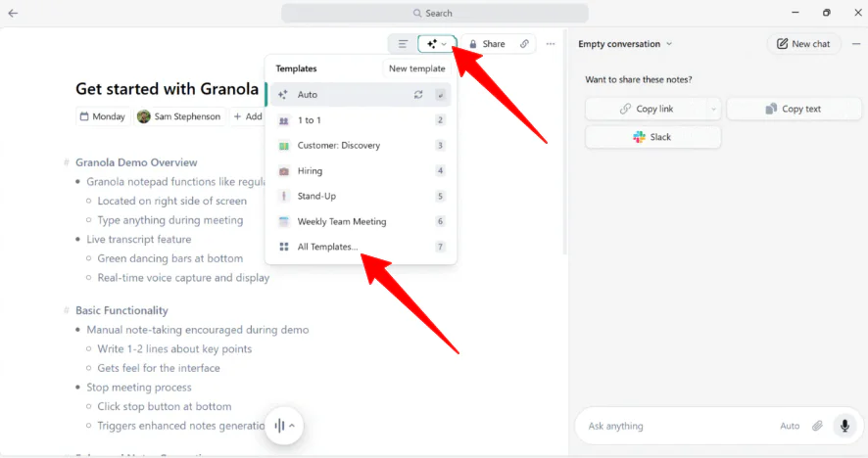
Task: Click the notes vertical scrollbar
Action: [x=564, y=142]
